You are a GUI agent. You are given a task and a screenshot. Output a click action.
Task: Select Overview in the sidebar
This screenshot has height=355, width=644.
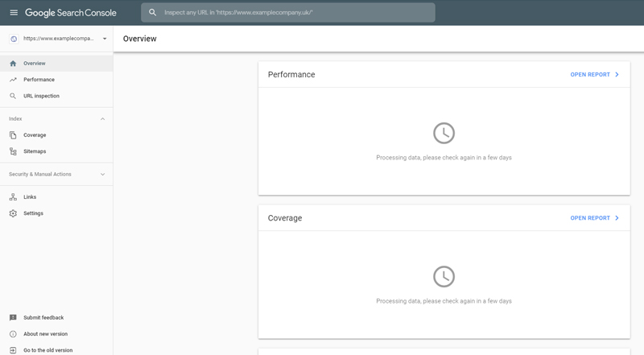(x=56, y=64)
